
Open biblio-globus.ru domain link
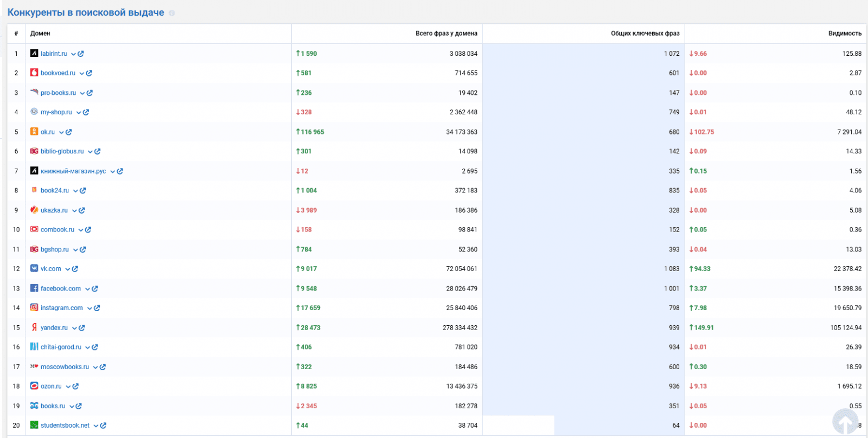(62, 151)
